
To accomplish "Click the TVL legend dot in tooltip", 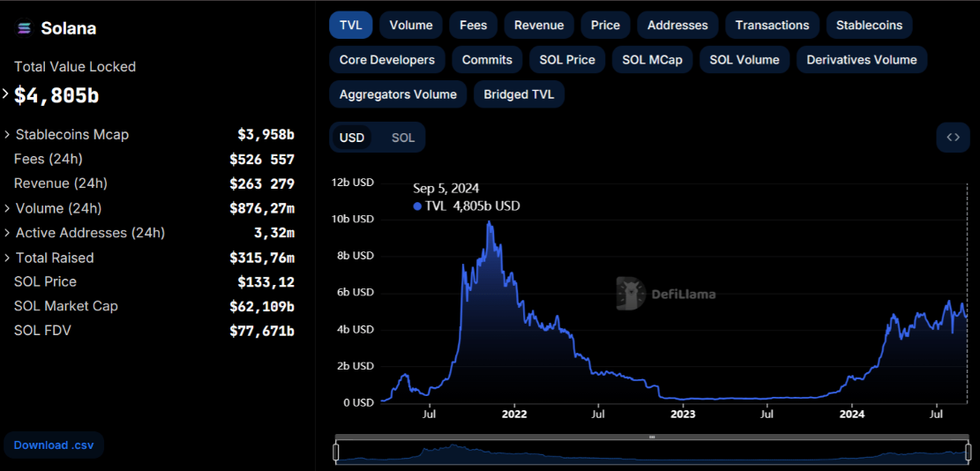I will coord(417,206).
